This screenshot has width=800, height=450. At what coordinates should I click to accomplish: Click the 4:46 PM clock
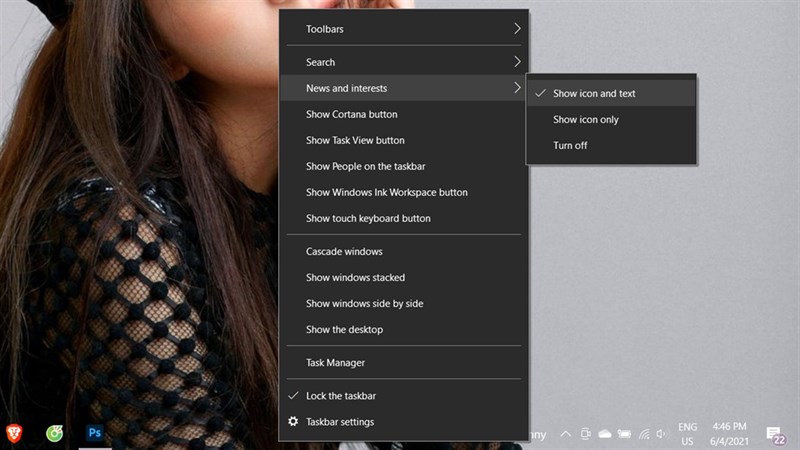[x=729, y=427]
